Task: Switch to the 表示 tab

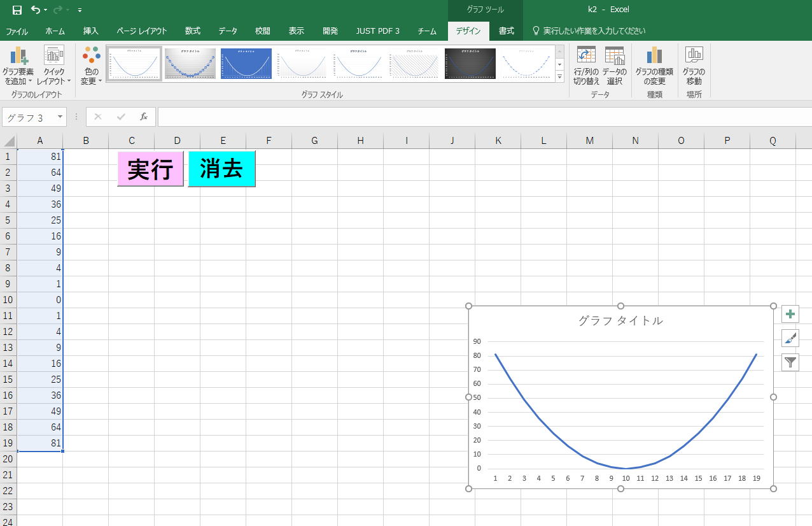Action: (297, 31)
